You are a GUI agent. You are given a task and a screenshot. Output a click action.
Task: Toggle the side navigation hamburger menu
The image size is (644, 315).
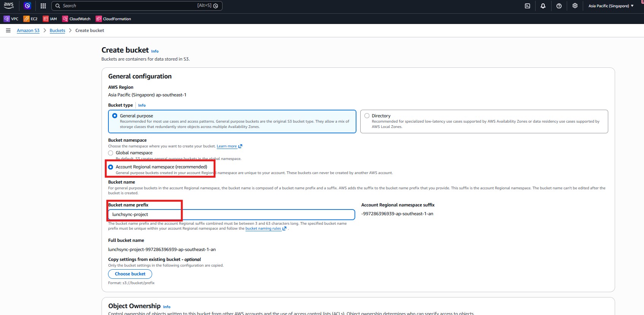pyautogui.click(x=8, y=30)
